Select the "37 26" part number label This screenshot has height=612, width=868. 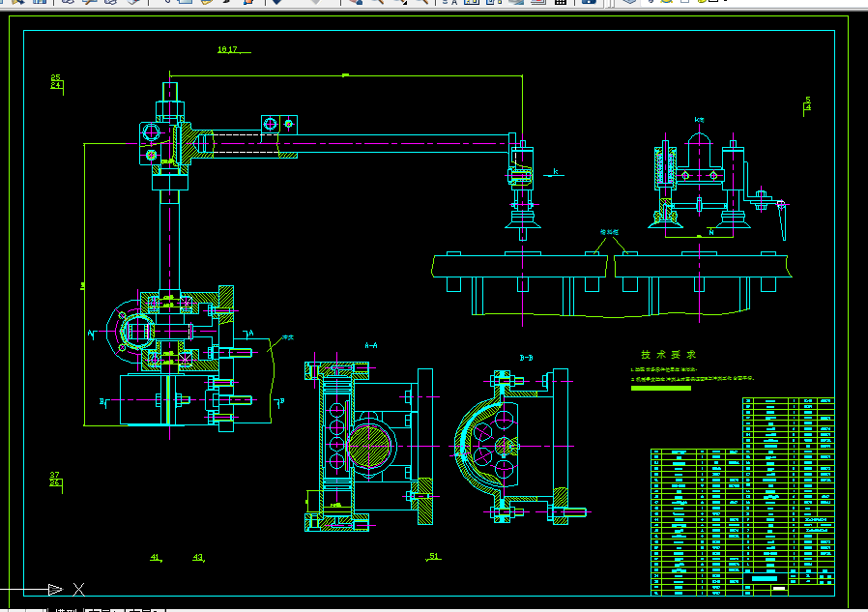click(54, 479)
